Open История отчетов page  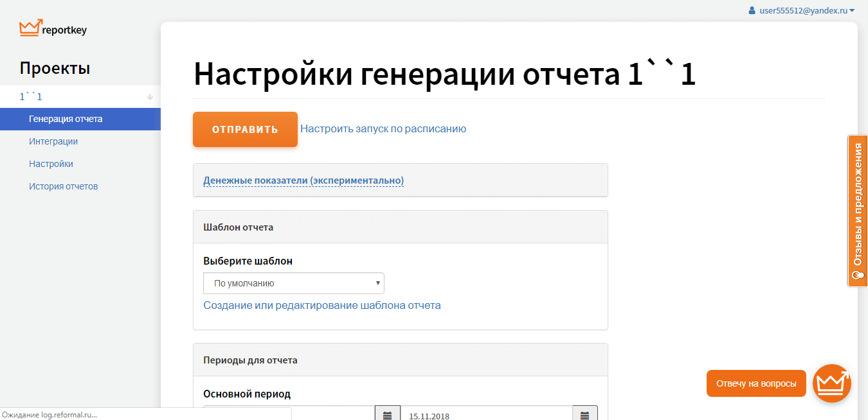(x=63, y=186)
